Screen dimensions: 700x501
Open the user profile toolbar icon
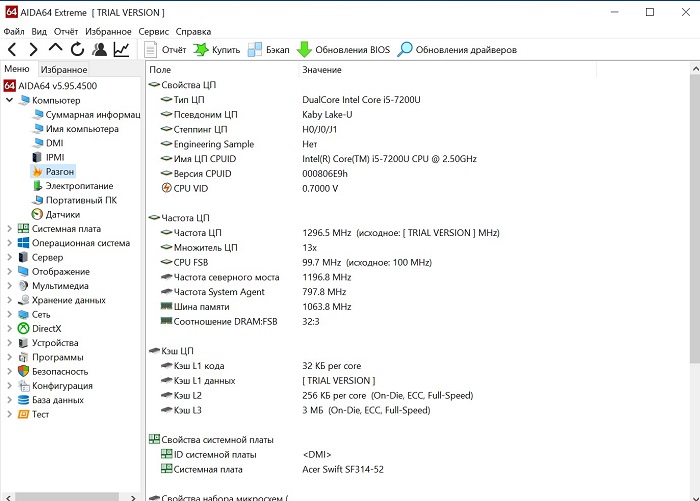(x=100, y=49)
